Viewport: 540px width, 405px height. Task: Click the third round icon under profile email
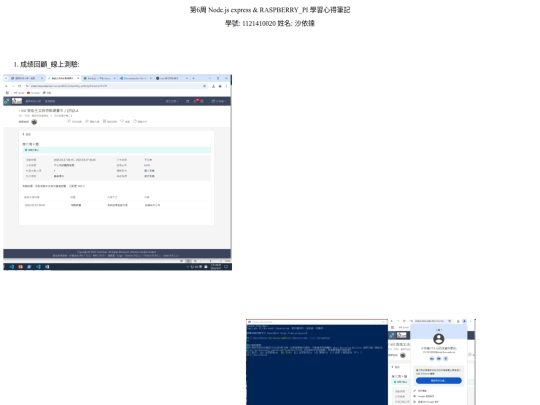[446, 359]
